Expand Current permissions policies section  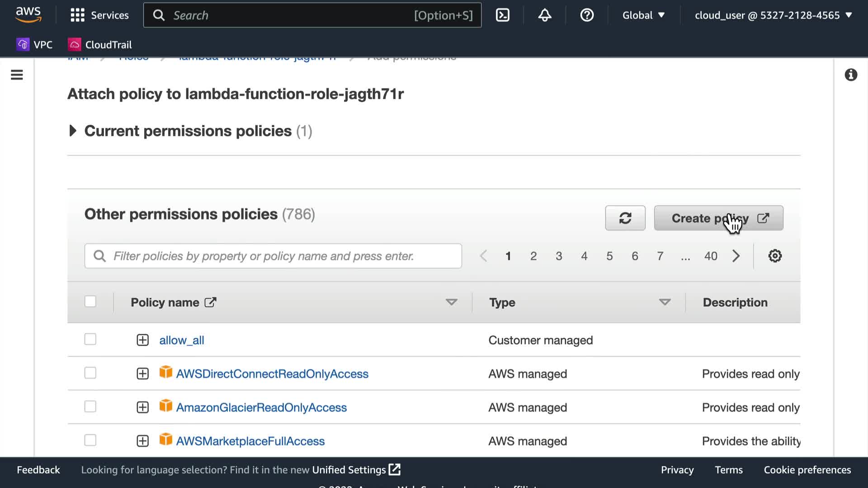(x=73, y=131)
